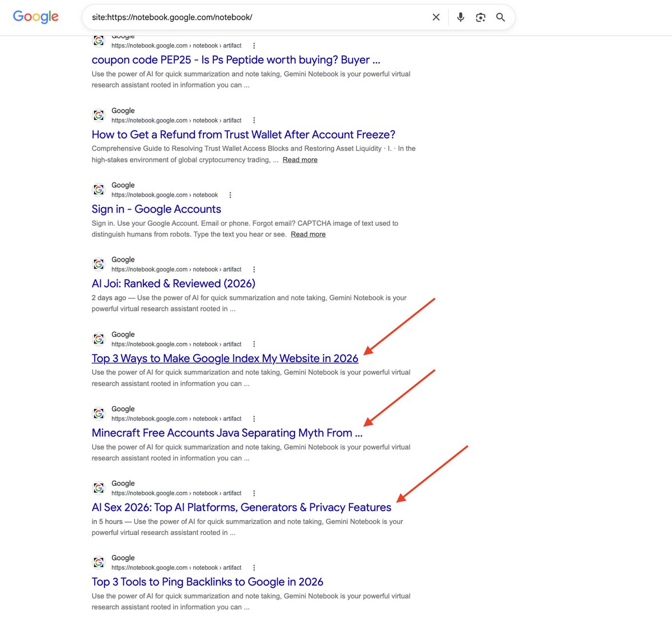Open three-dot menu for Google Index My Website result
This screenshot has width=672, height=623.
click(254, 344)
